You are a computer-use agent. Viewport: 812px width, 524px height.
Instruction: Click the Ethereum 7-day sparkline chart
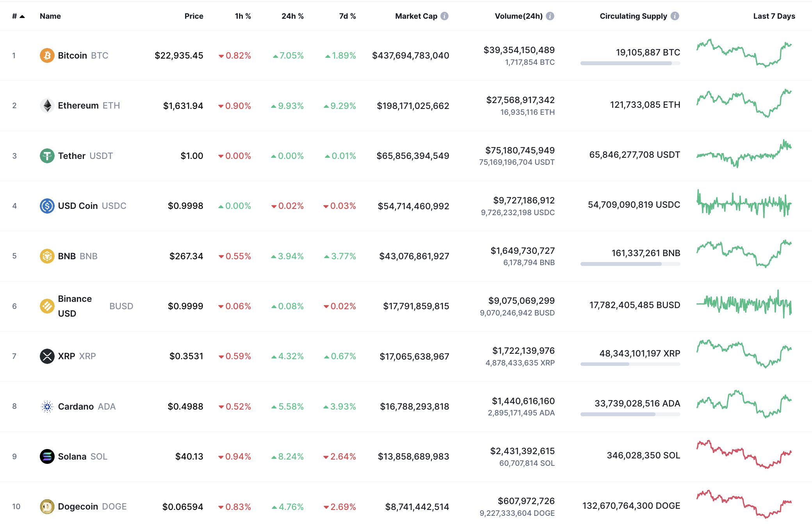pos(743,105)
